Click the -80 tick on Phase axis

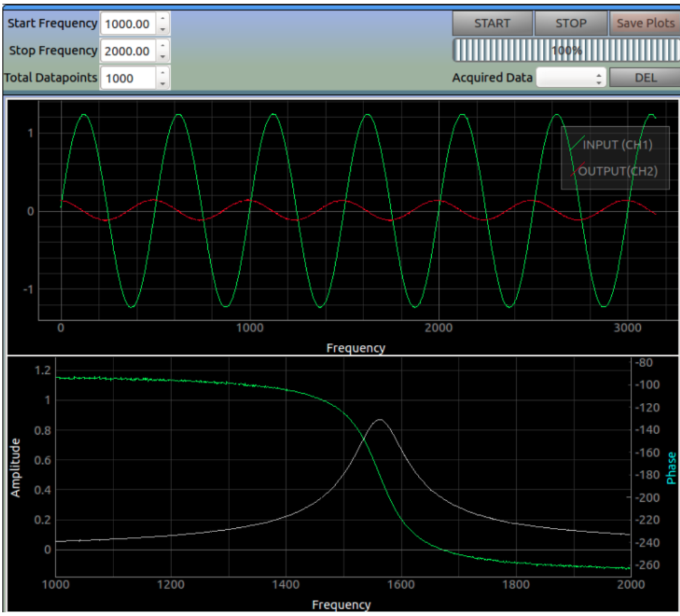644,362
